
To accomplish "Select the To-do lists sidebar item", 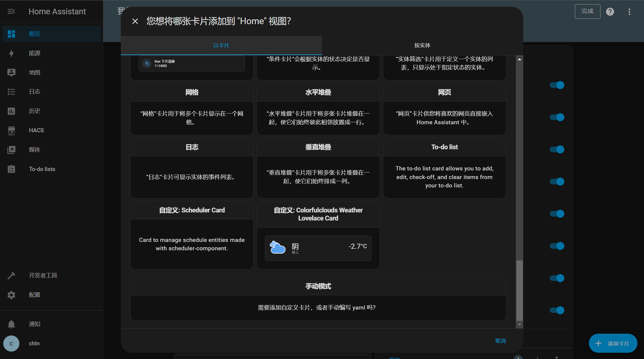I will click(x=52, y=169).
